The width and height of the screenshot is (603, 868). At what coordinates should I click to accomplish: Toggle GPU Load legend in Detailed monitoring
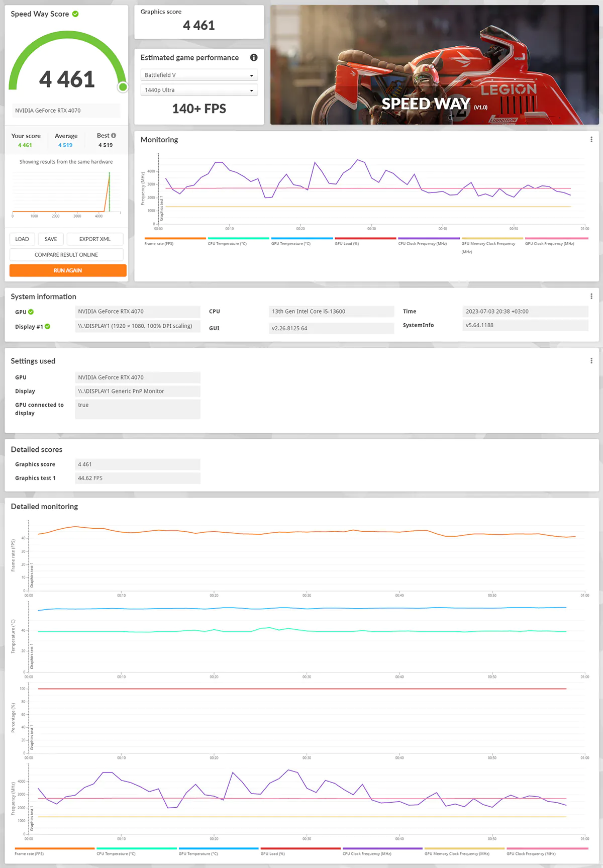[300, 851]
